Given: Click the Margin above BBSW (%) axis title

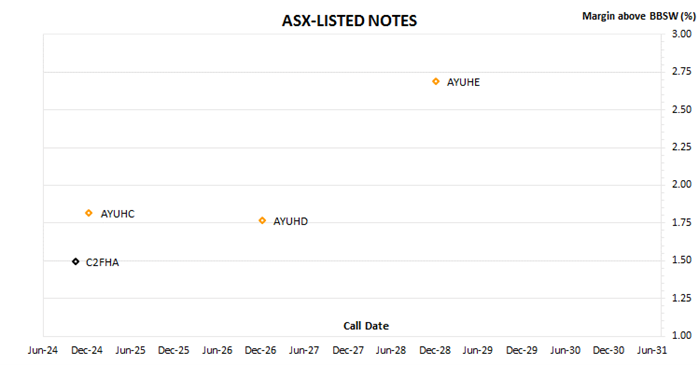Looking at the screenshot, I should click(x=638, y=16).
